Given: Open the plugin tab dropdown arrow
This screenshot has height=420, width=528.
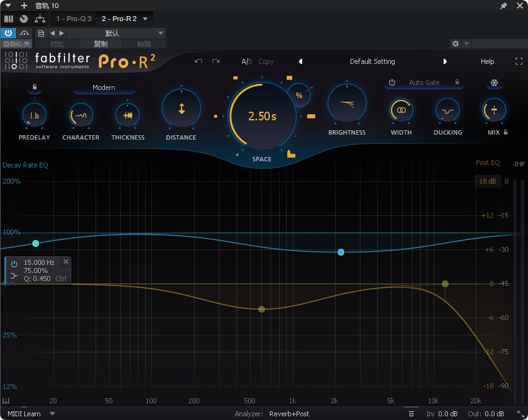Looking at the screenshot, I should click(x=145, y=19).
